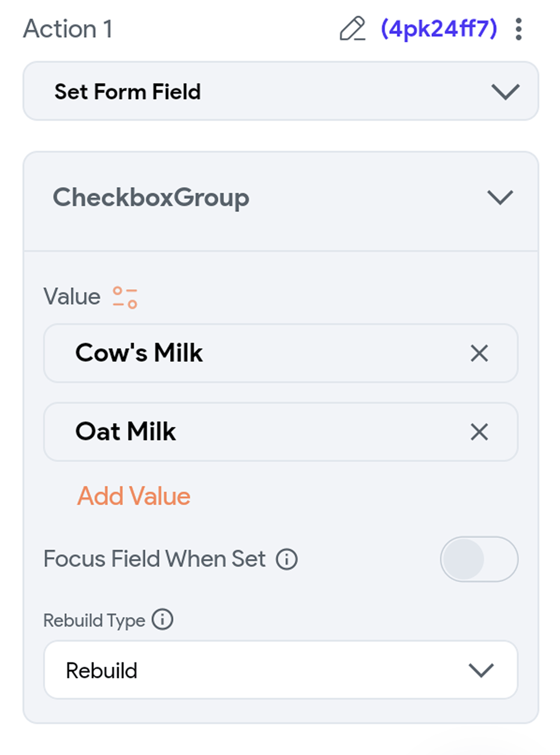Open the Rebuild type dropdown
The width and height of the screenshot is (560, 755).
tap(280, 670)
